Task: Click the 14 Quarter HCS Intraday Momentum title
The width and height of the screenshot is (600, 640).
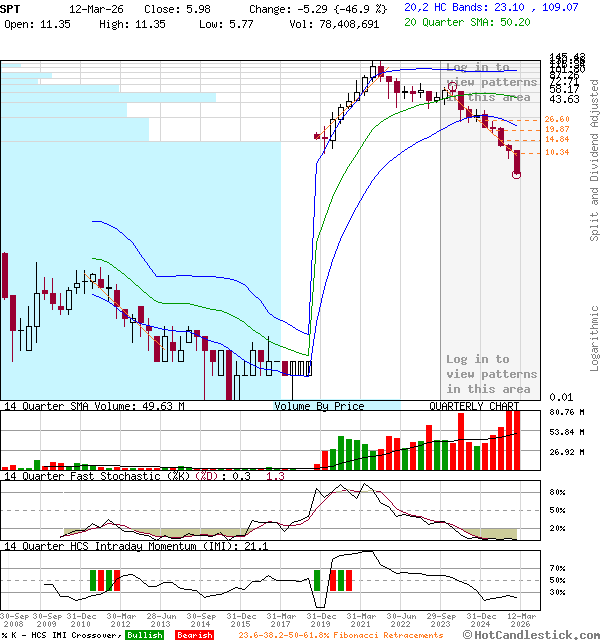Action: coord(140,545)
